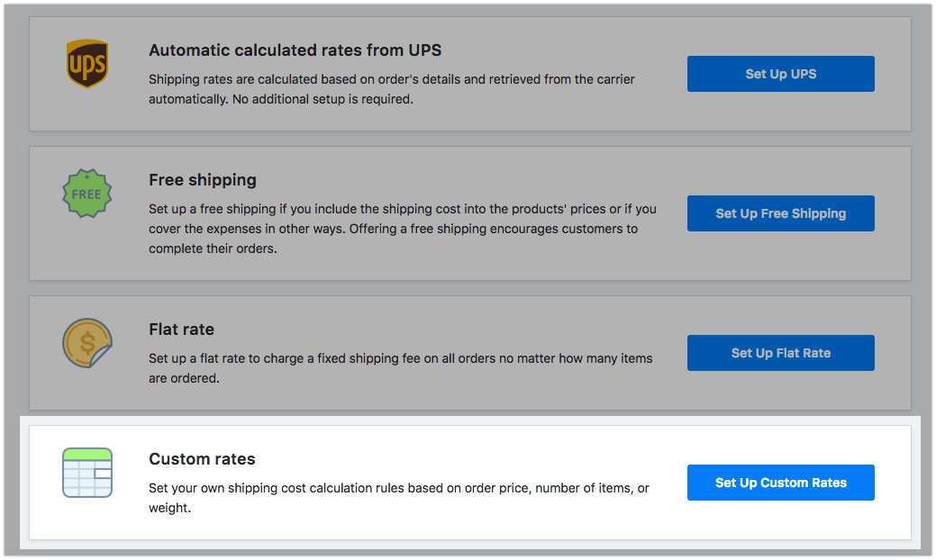Click the custom rates calculation rules description
Viewport: 936px width, 560px height.
[x=398, y=497]
